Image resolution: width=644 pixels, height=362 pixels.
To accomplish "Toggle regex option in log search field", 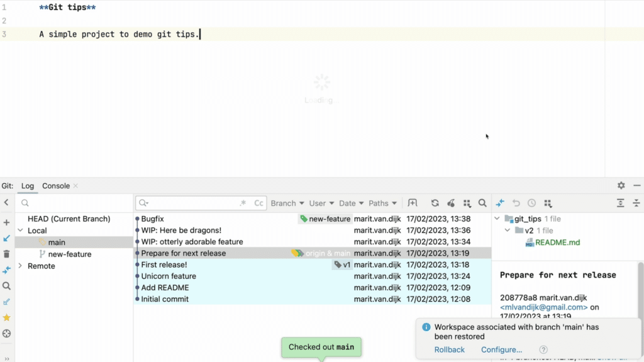I will pyautogui.click(x=243, y=203).
